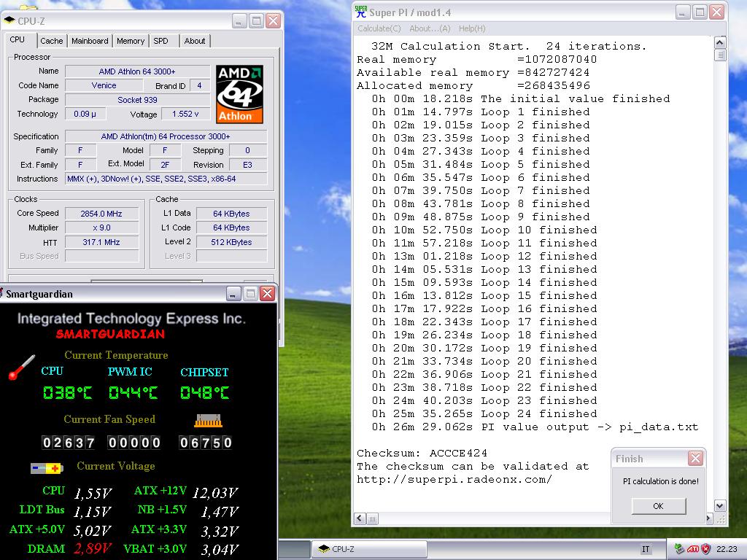Click the Super PI vertical scrollbar up arrow
Screen dimensions: 747x560
click(x=720, y=42)
